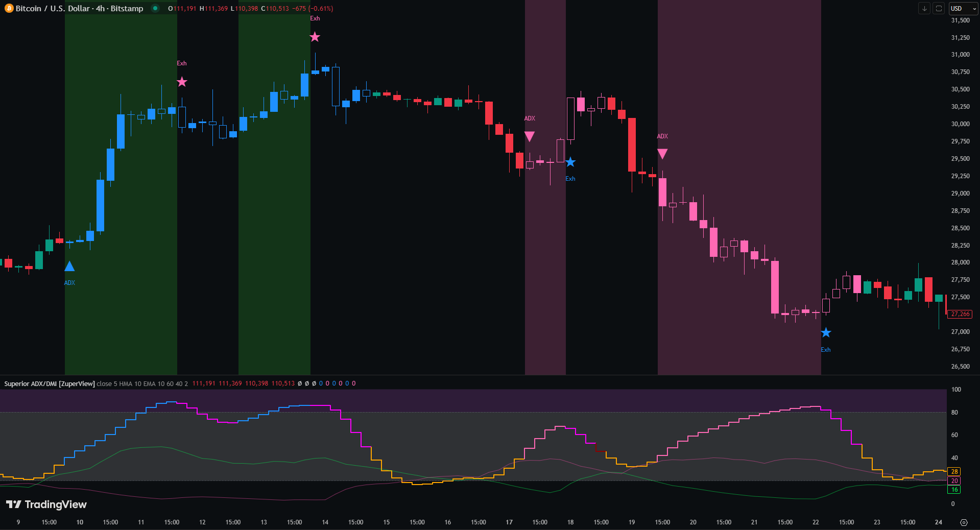Click the lowest blue Exh star marker
The width and height of the screenshot is (980, 530).
click(826, 333)
